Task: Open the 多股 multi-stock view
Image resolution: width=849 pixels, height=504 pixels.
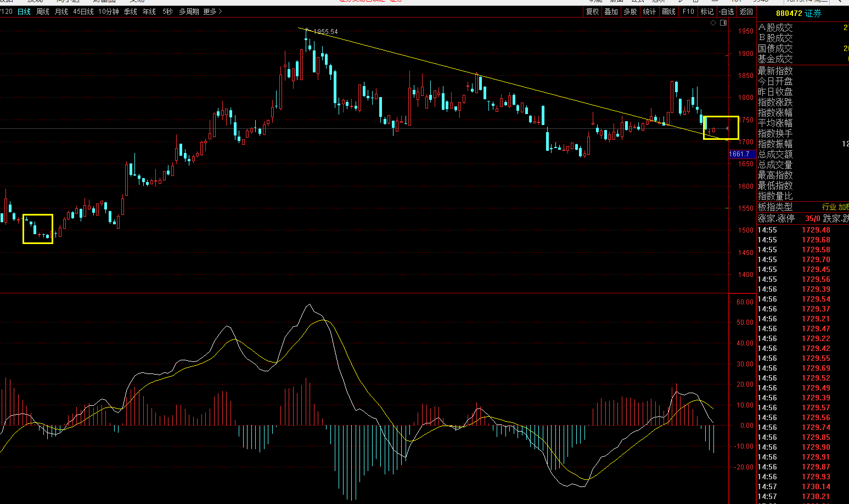Action: click(630, 12)
